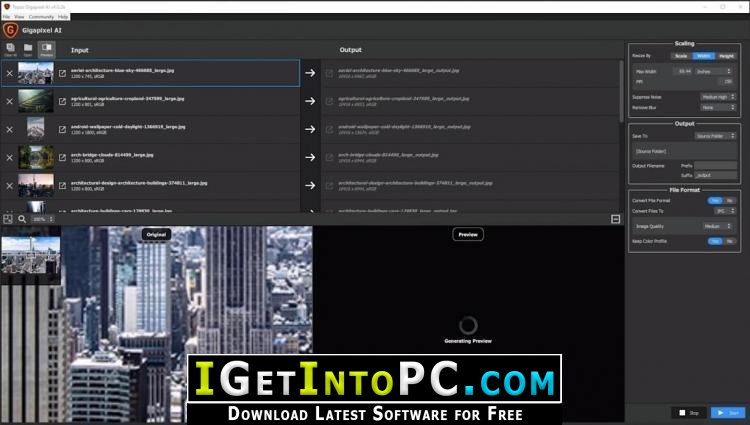The width and height of the screenshot is (750, 425).
Task: Select the agricultural-agriculture-cropland thumbnail
Action: [x=36, y=101]
